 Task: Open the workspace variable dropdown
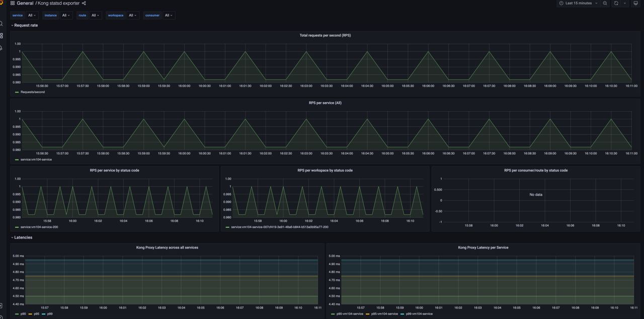132,16
